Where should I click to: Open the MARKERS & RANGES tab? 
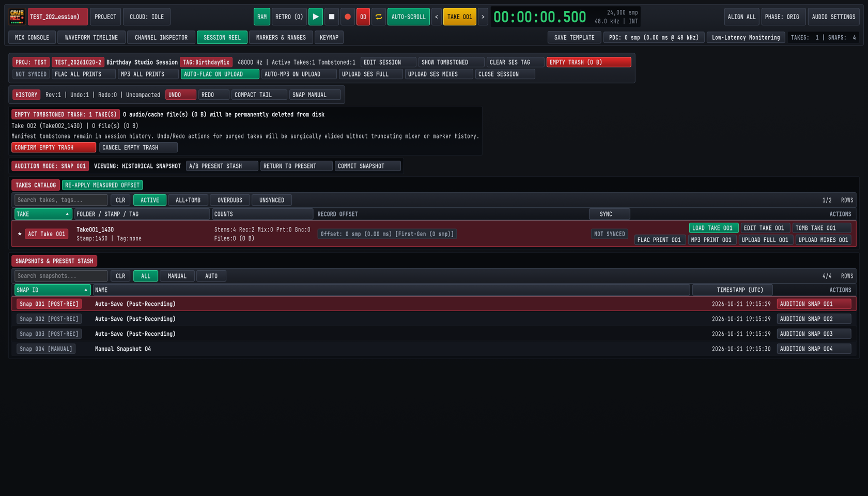point(281,37)
